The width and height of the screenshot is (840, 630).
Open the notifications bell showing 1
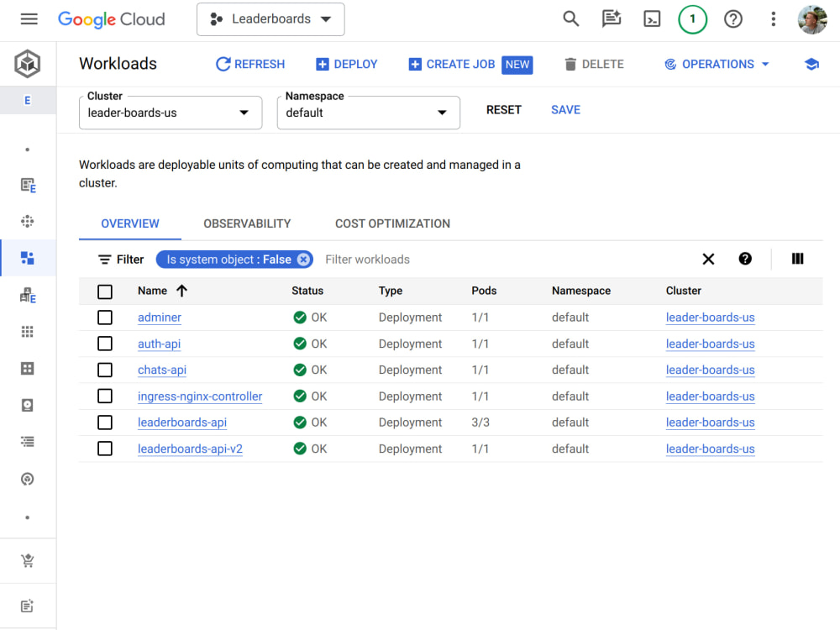point(692,18)
